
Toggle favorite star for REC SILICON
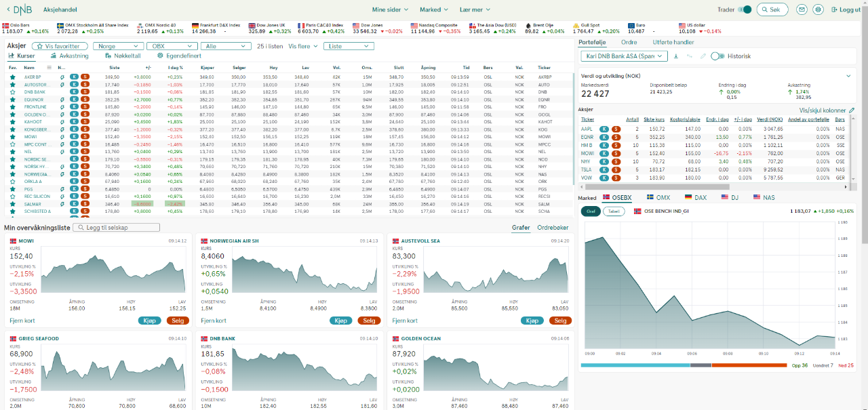click(12, 197)
